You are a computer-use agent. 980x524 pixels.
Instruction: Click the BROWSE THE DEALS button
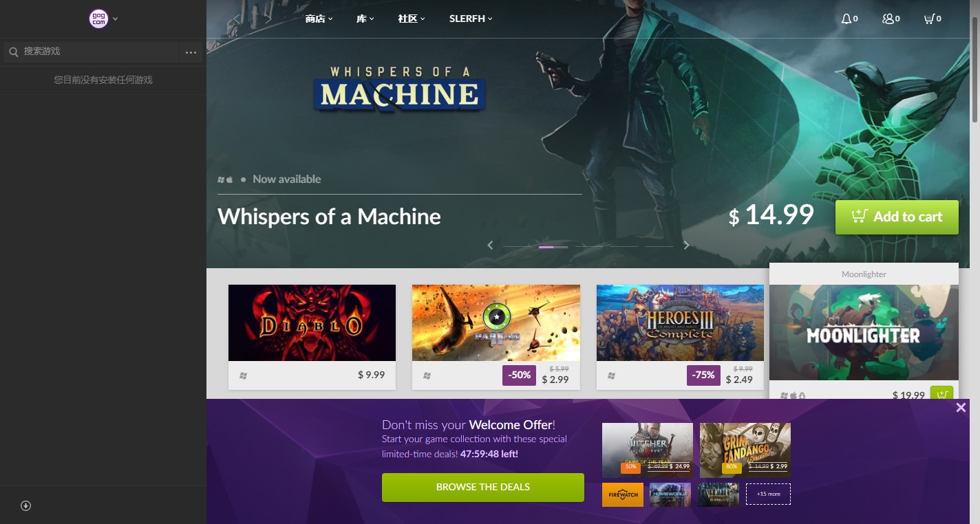(x=483, y=487)
